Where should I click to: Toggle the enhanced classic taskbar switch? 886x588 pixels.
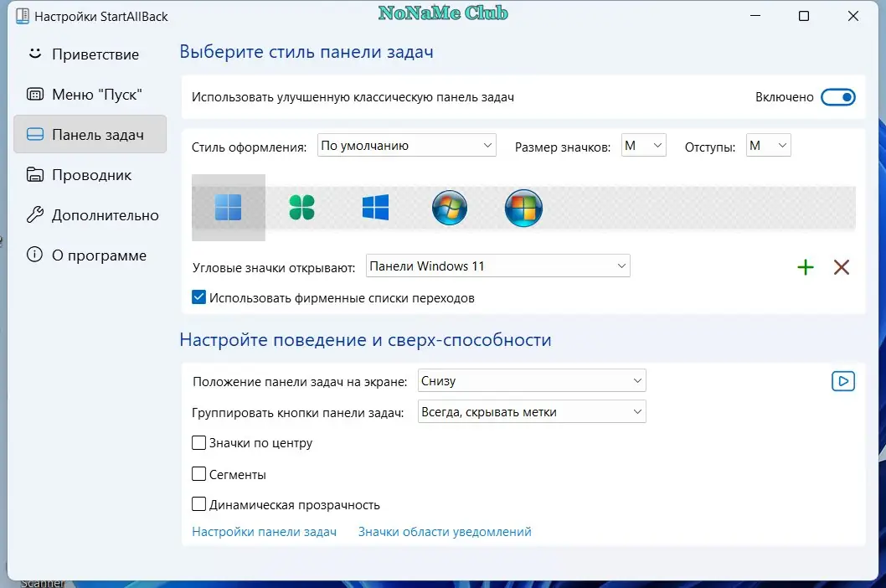(838, 97)
